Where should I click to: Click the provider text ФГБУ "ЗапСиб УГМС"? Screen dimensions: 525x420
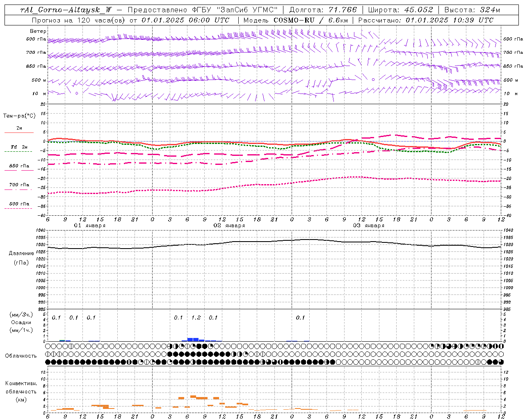235,10
